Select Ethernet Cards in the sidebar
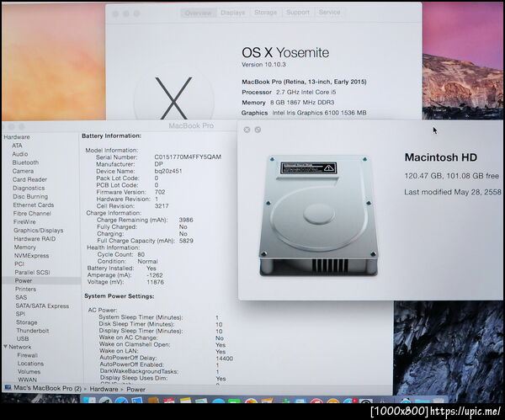This screenshot has width=505, height=420. point(34,205)
